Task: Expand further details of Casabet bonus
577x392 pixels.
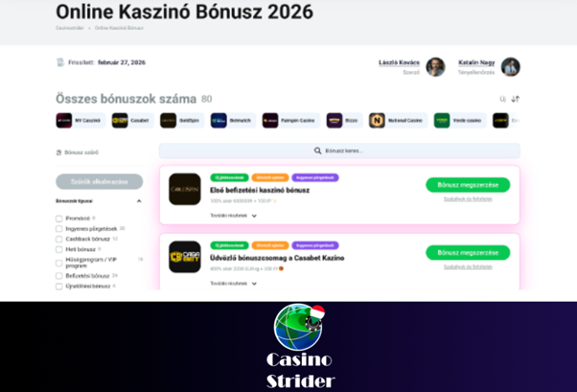Action: [x=233, y=284]
